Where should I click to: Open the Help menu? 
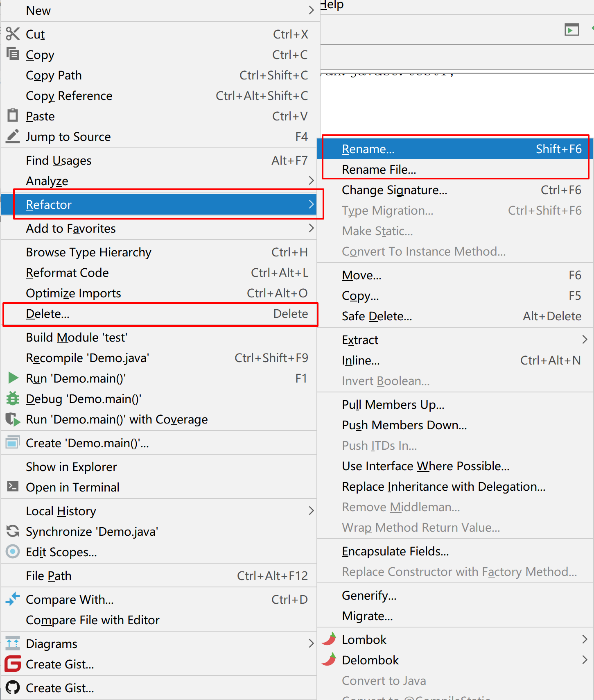[332, 5]
